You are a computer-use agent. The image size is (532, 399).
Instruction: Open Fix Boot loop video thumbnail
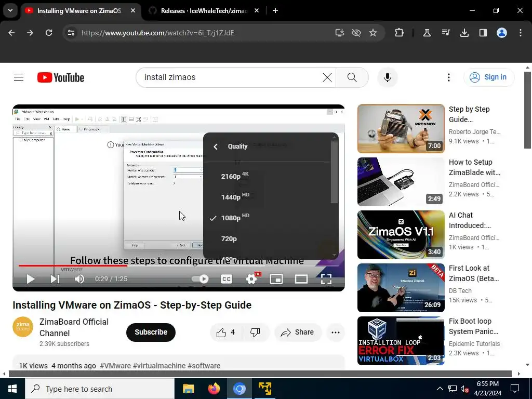(401, 341)
